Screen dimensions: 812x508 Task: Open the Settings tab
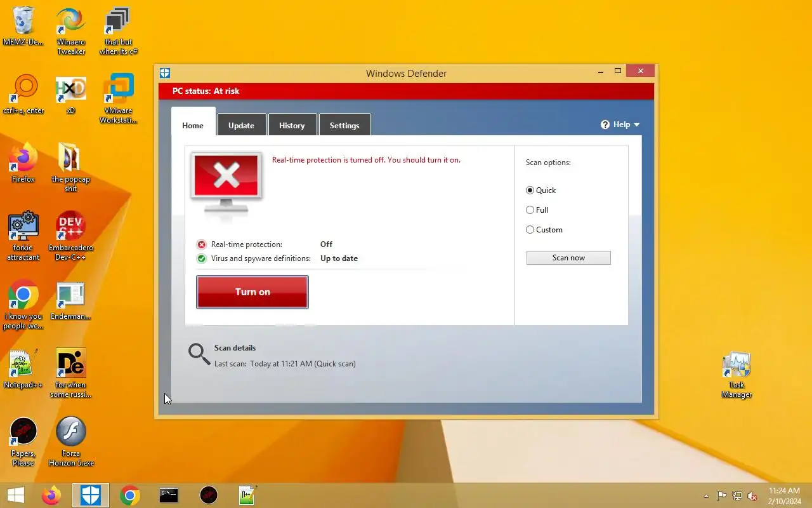[344, 125]
